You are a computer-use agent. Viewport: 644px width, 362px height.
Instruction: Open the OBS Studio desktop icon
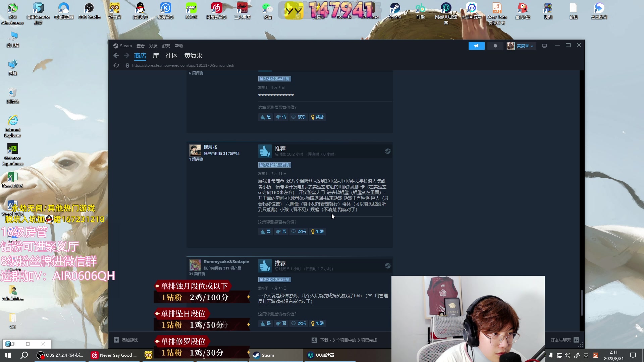(x=89, y=11)
